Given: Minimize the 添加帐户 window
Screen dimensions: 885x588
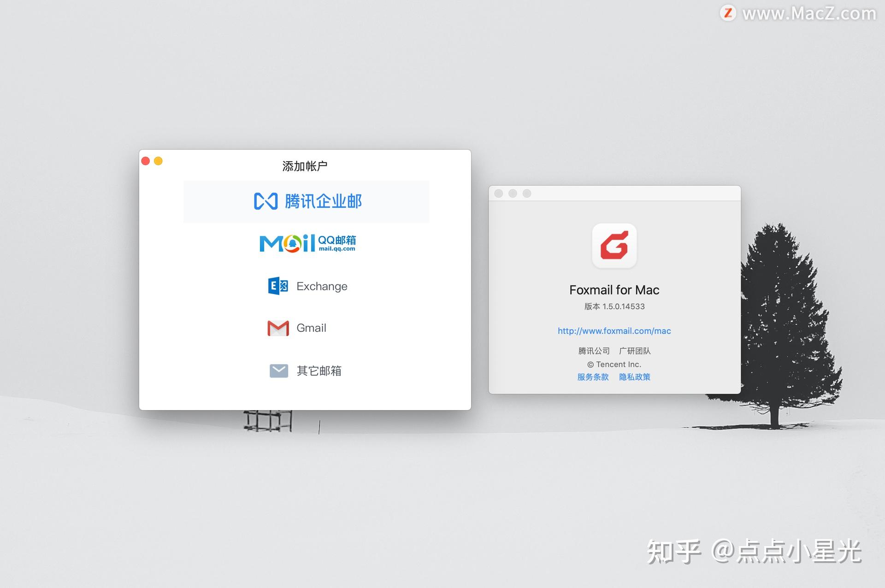Looking at the screenshot, I should tap(159, 161).
